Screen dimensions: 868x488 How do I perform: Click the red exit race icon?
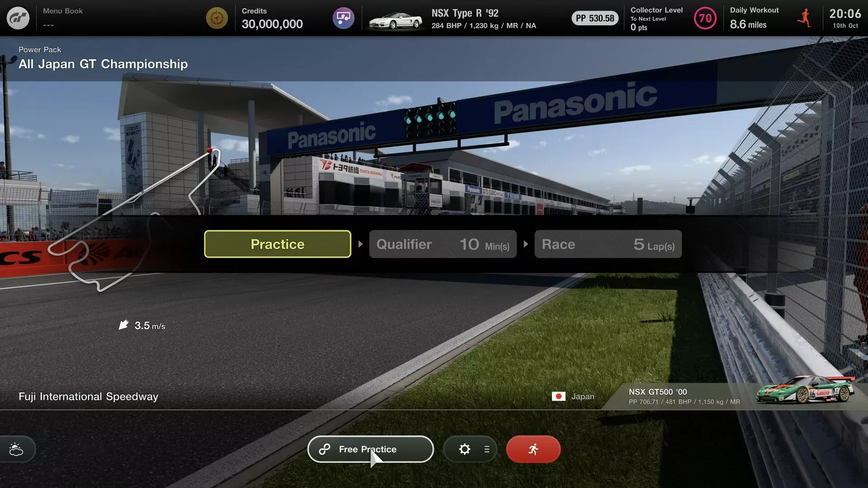pos(533,449)
